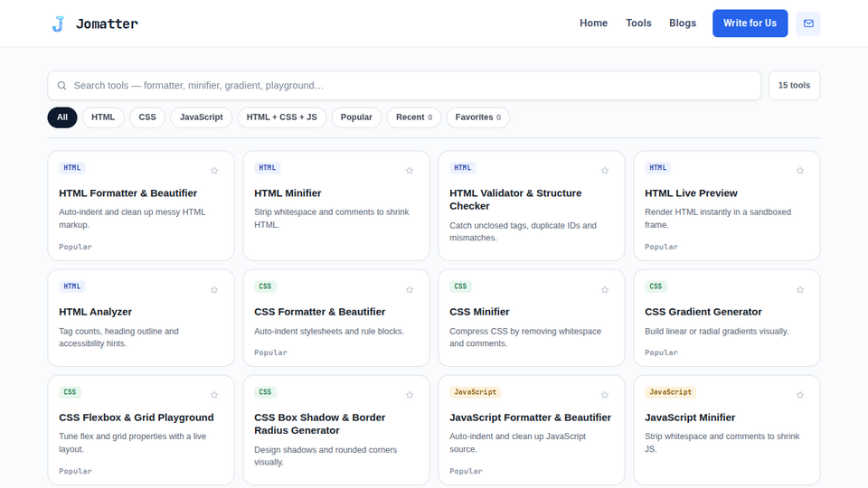Show Favorites filter
The height and width of the screenshot is (488, 868).
[477, 117]
